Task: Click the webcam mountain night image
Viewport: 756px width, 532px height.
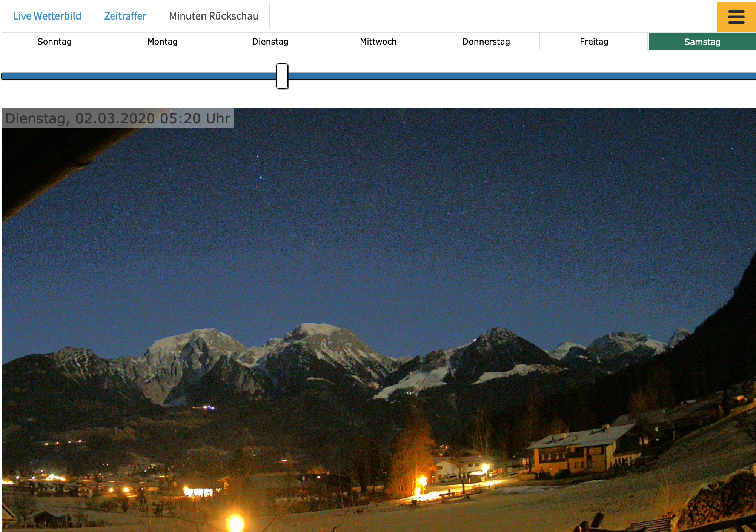Action: (x=379, y=320)
